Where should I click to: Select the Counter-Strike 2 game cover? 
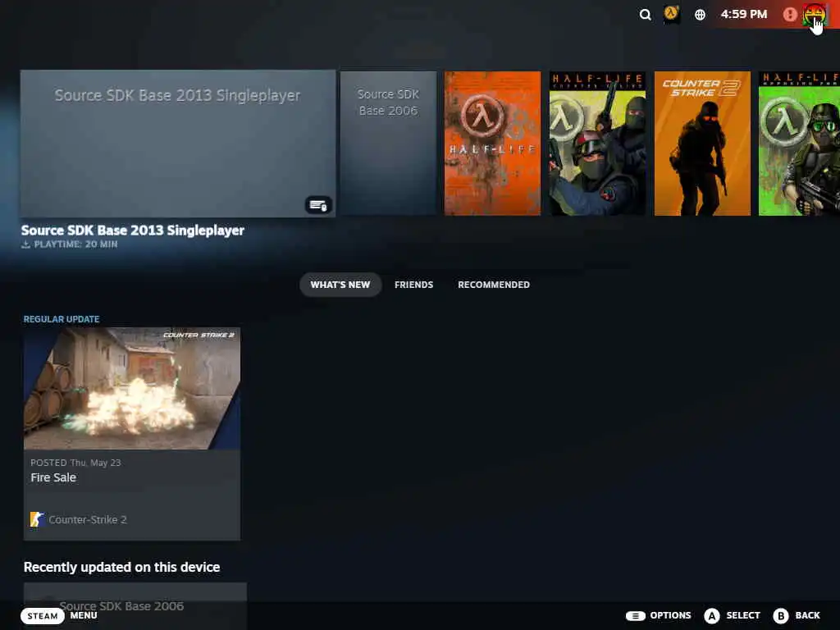(702, 144)
